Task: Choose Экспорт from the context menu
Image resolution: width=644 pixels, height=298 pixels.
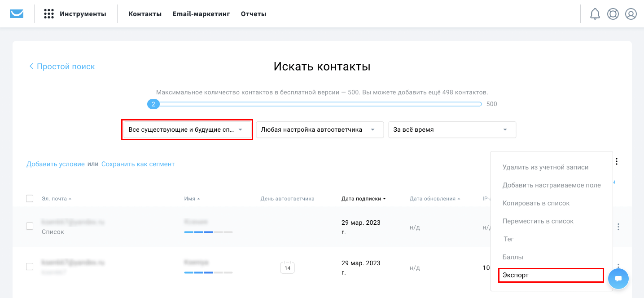Action: (514, 275)
